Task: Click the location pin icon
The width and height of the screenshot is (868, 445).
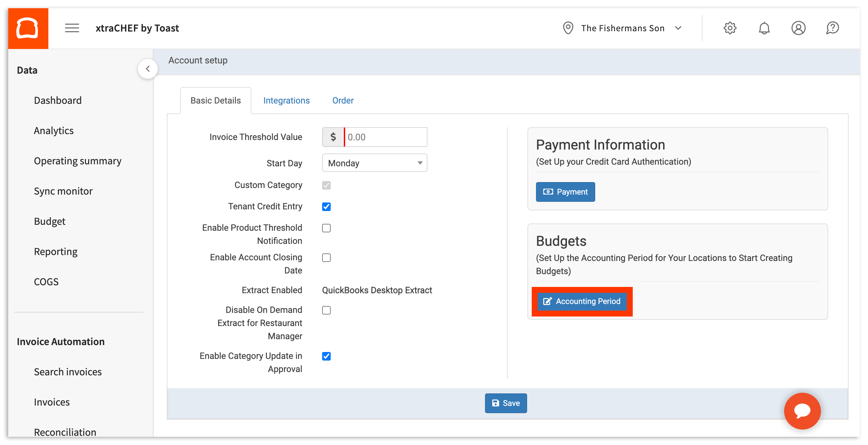Action: tap(568, 28)
